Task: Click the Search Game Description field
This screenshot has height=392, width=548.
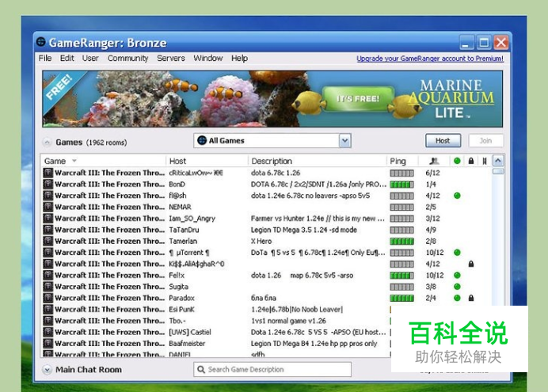Action: pos(272,369)
